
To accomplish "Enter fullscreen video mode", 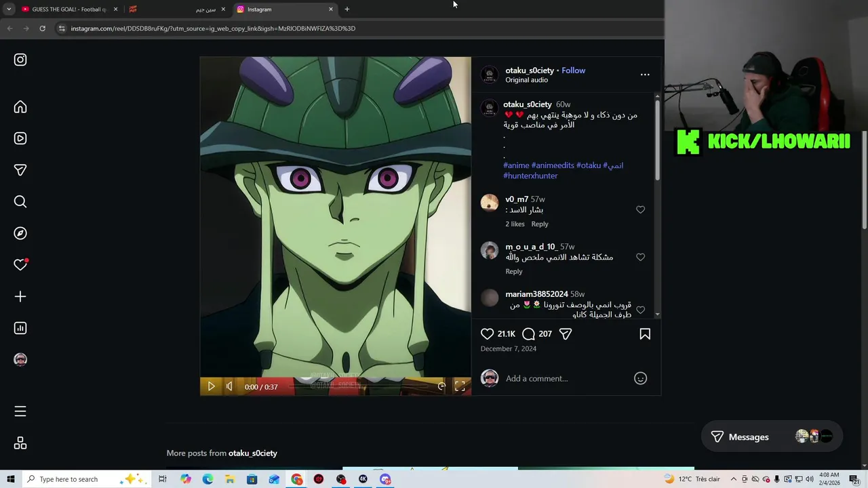I will point(460,386).
